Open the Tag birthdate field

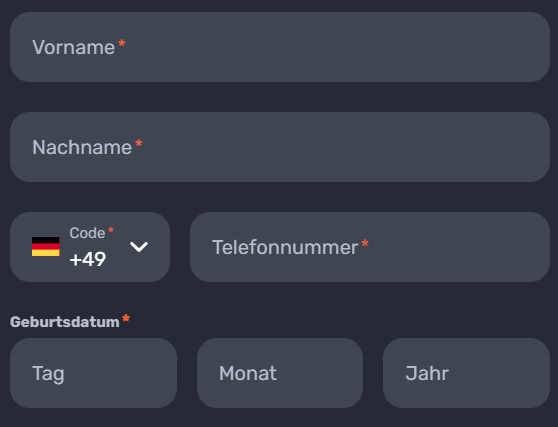(x=93, y=373)
